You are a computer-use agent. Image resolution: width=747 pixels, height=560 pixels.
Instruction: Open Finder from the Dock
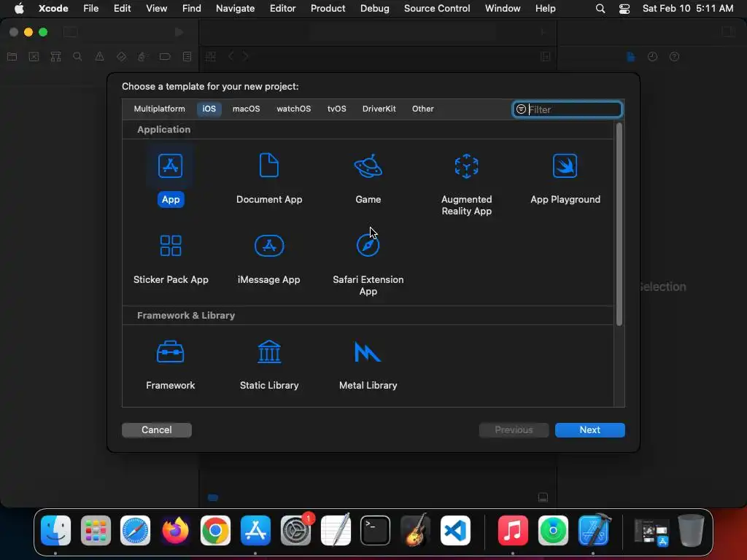(55, 530)
